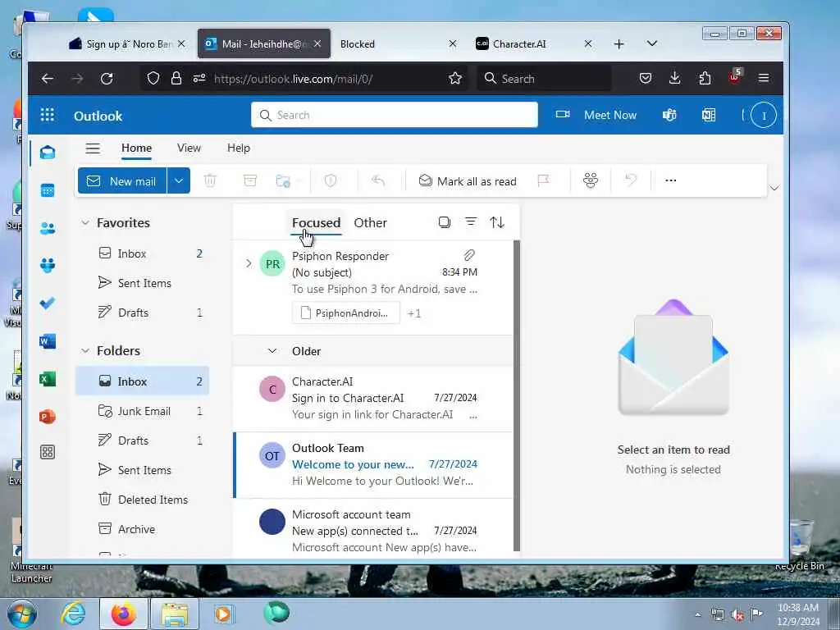Open the More apps icon in rail
Screen dimensions: 840x630
pos(47,452)
